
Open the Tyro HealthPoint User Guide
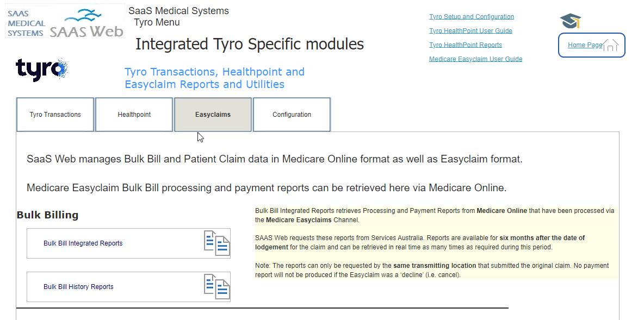pyautogui.click(x=470, y=31)
